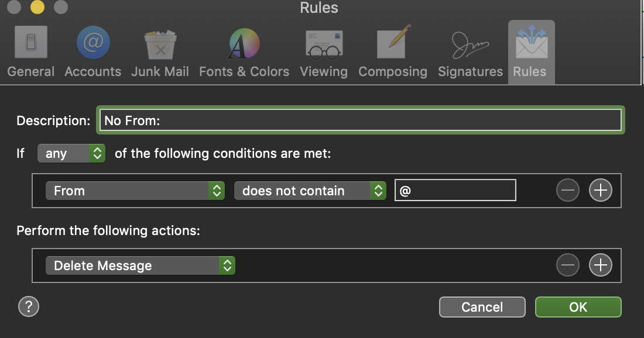
Task: Open the From header dropdown
Action: [x=135, y=191]
